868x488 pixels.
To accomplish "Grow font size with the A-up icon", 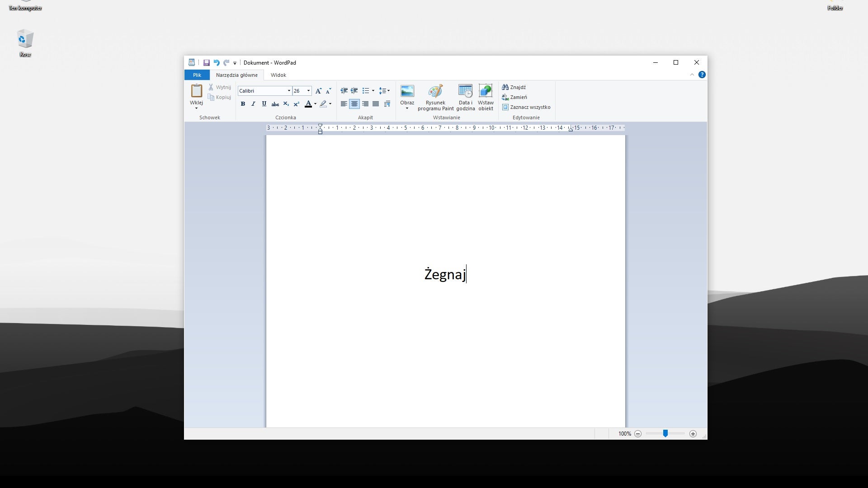I will (318, 91).
